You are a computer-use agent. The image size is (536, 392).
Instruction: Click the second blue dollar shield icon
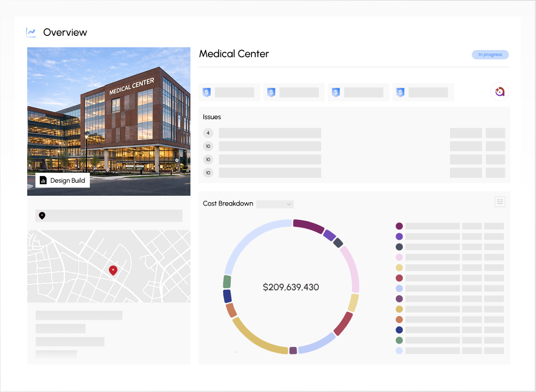click(x=271, y=92)
